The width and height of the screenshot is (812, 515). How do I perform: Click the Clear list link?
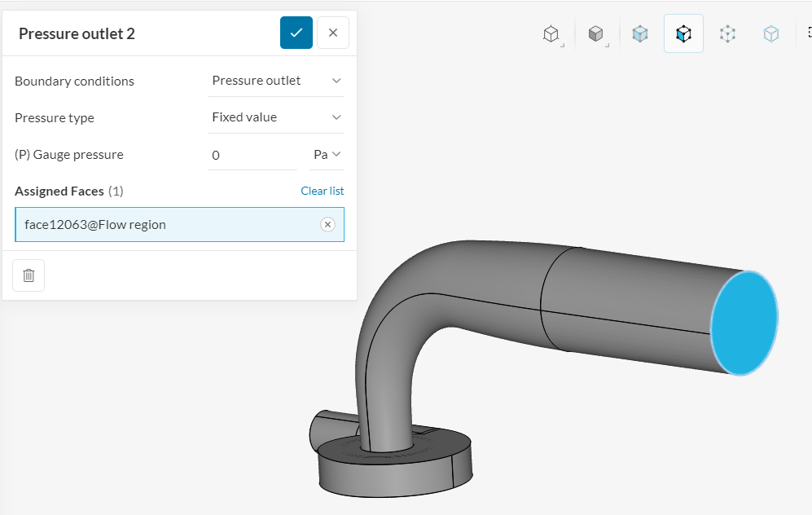(x=322, y=191)
